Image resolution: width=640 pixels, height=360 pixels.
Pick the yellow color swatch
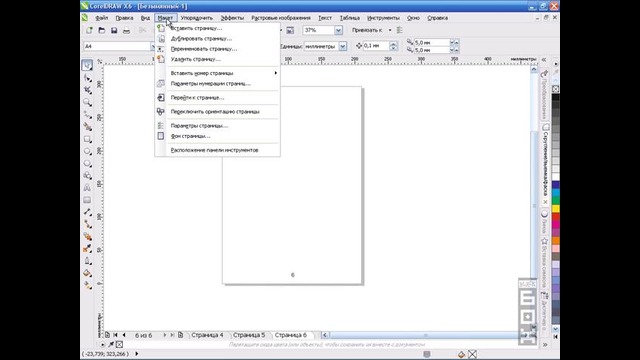point(556,209)
